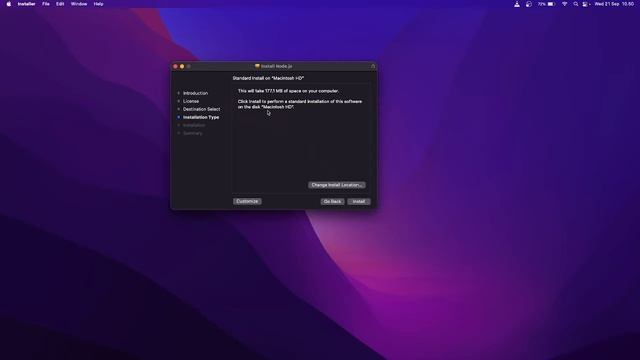The width and height of the screenshot is (640, 360).
Task: Click the 'Standard Install on Macintosh HD' heading
Action: 268,78
